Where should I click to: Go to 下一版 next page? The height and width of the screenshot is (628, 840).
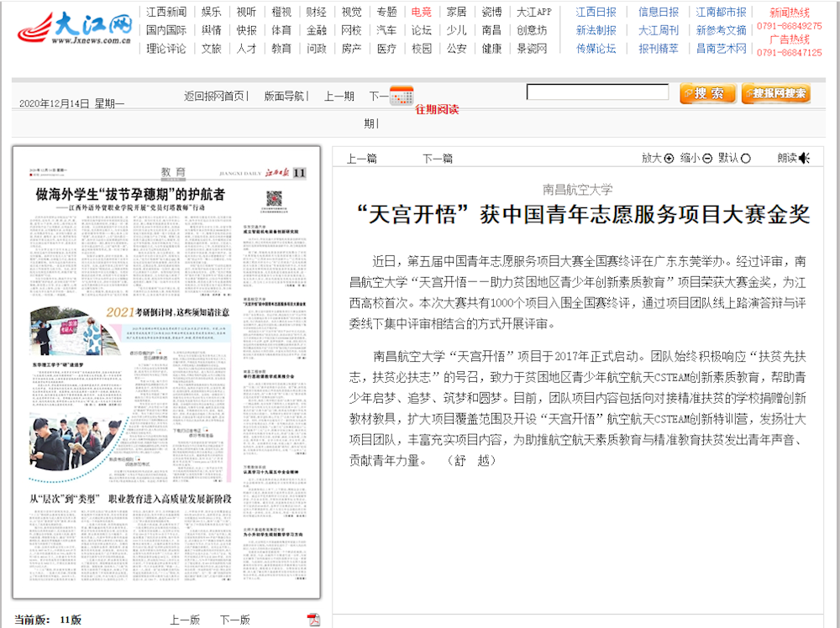point(235,620)
